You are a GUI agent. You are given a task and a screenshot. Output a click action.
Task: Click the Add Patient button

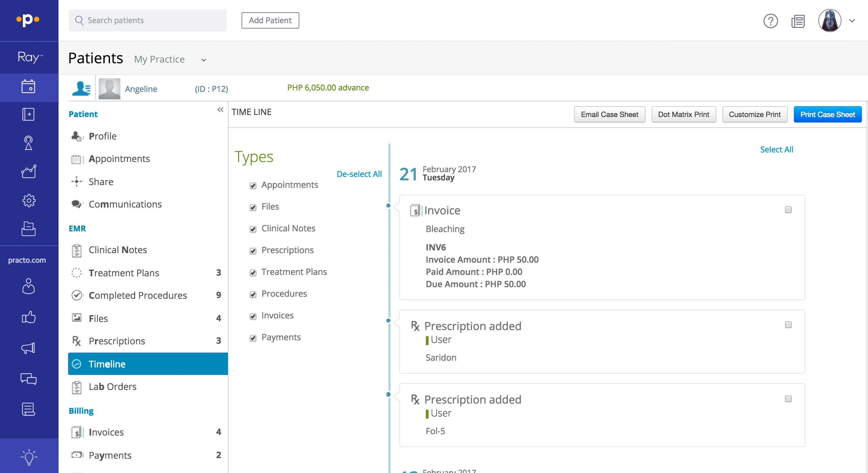[270, 20]
